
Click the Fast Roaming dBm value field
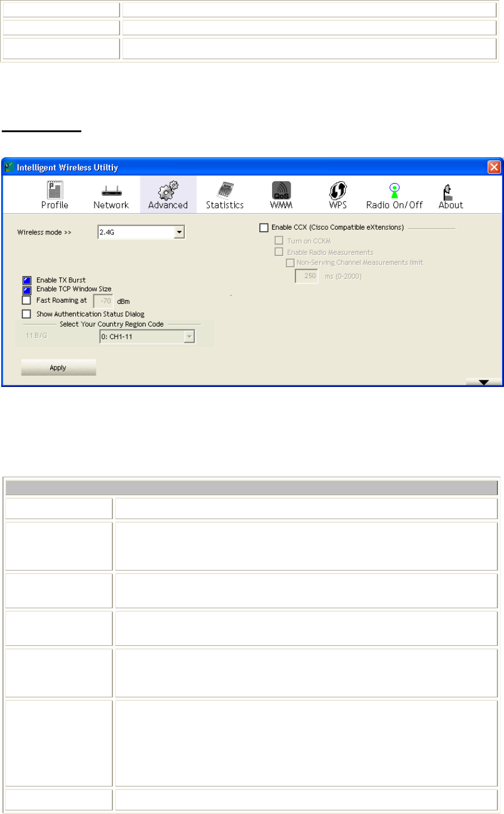coord(104,301)
